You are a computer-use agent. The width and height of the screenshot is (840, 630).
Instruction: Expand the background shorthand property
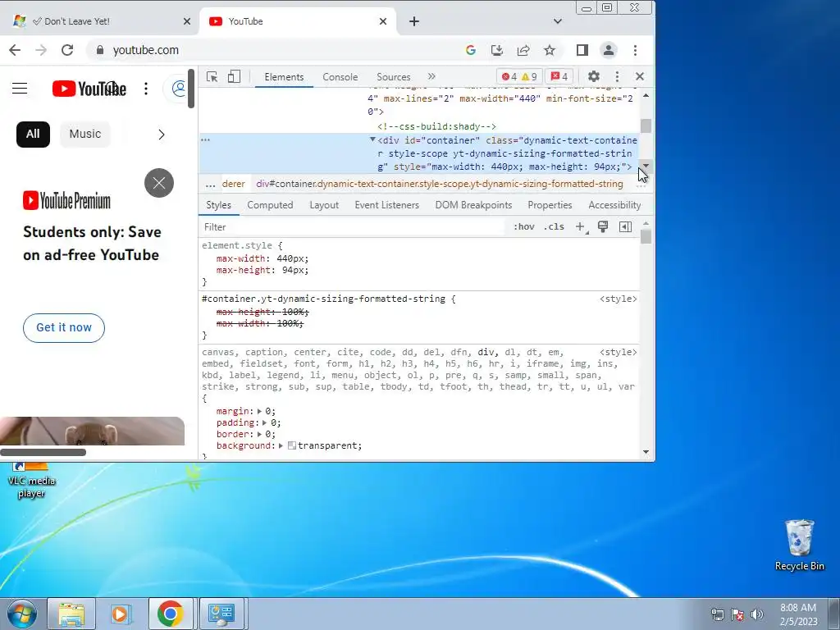click(x=281, y=445)
